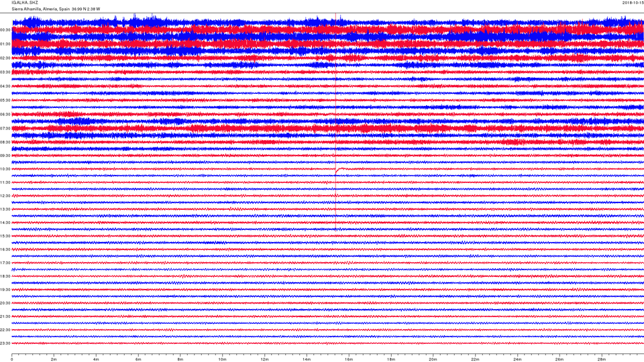Select the 23:30 time label
The image size is (644, 362).
pyautogui.click(x=5, y=343)
